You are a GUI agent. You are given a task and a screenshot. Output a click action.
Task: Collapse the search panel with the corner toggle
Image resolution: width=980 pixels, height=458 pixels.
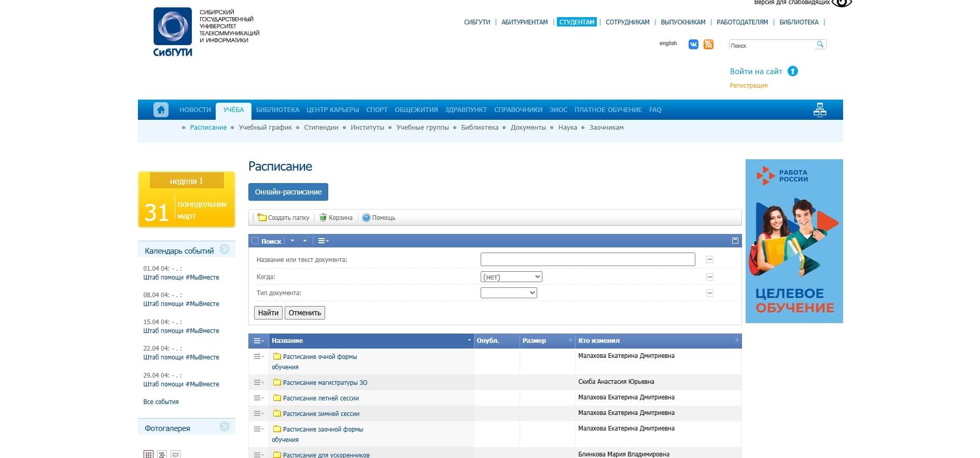[735, 241]
